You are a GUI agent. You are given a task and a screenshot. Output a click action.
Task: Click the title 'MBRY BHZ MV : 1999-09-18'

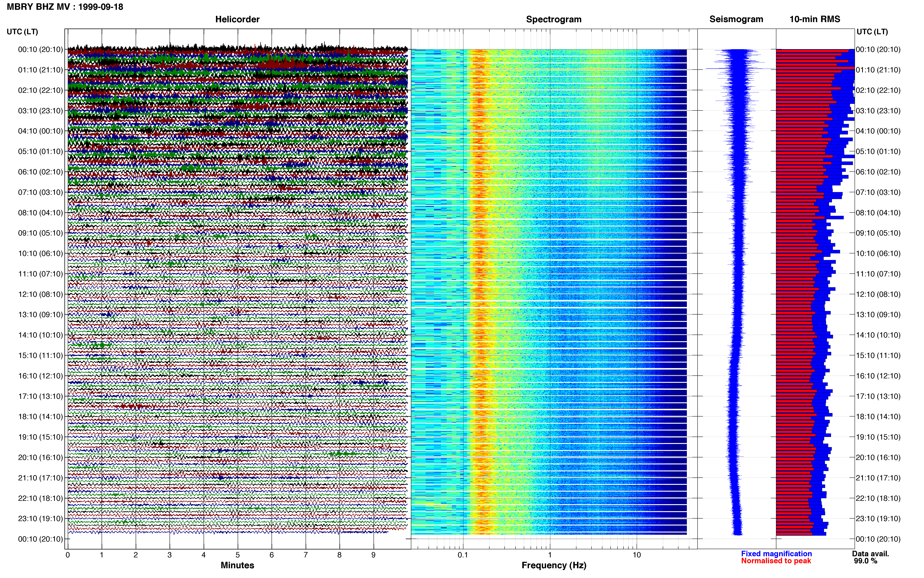coord(65,7)
